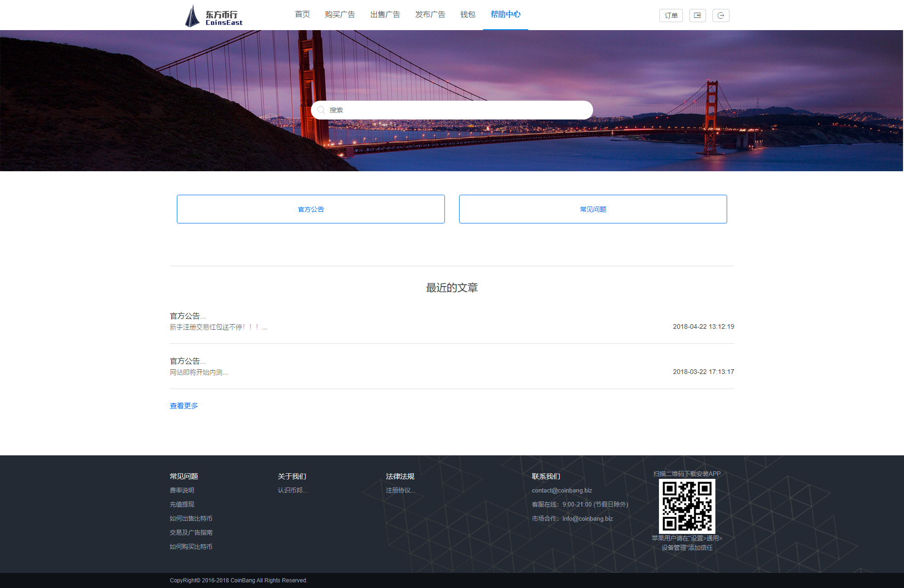Click footer heading 联系我们
This screenshot has width=904, height=588.
546,476
